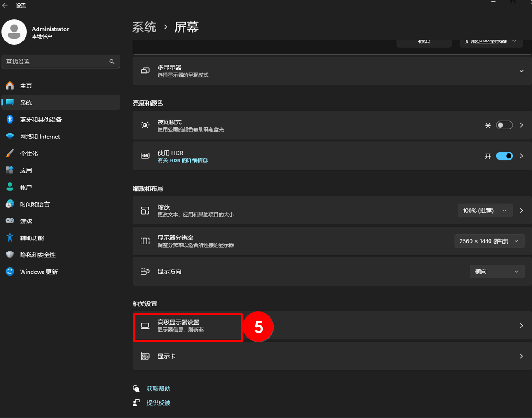Turn off the 使用 HDR toggle

tap(504, 156)
